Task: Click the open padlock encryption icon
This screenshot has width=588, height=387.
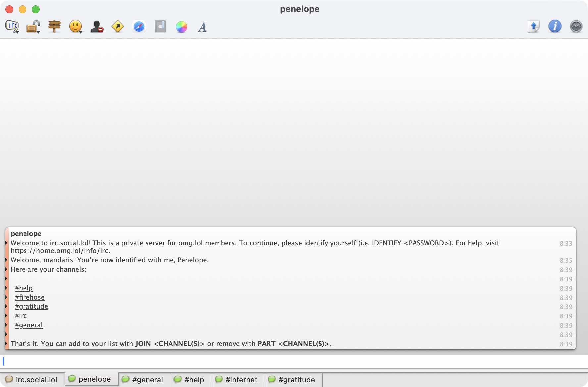Action: pos(33,27)
